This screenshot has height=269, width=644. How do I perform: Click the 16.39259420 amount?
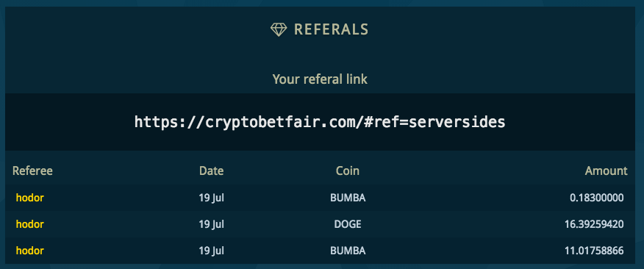point(594,224)
